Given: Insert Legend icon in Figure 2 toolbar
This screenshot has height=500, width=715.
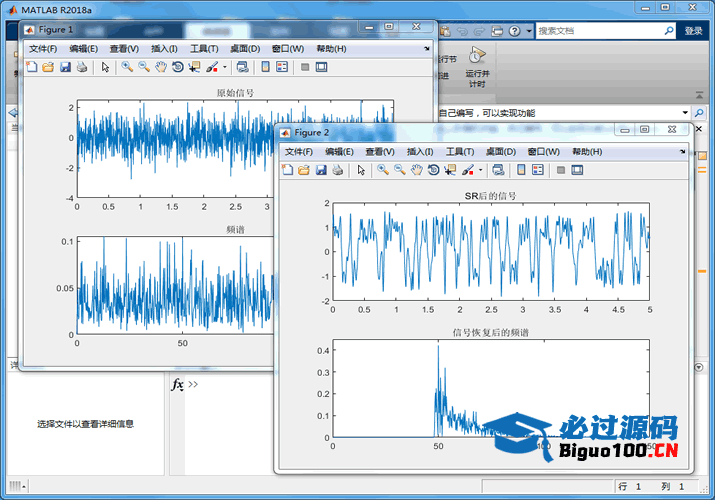Looking at the screenshot, I should coord(538,170).
